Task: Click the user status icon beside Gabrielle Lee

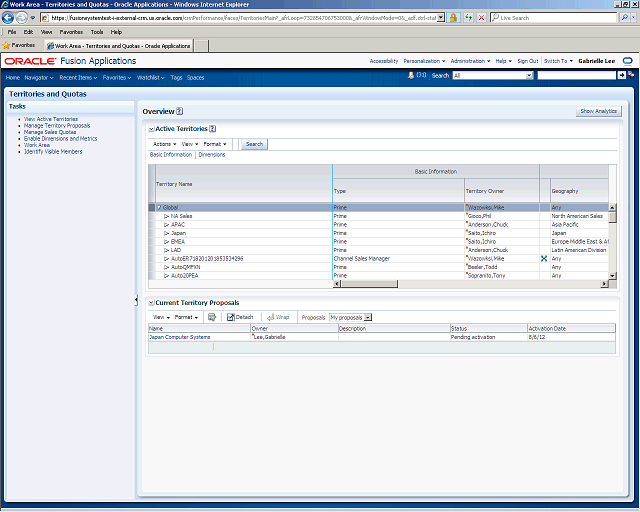Action: [627, 61]
